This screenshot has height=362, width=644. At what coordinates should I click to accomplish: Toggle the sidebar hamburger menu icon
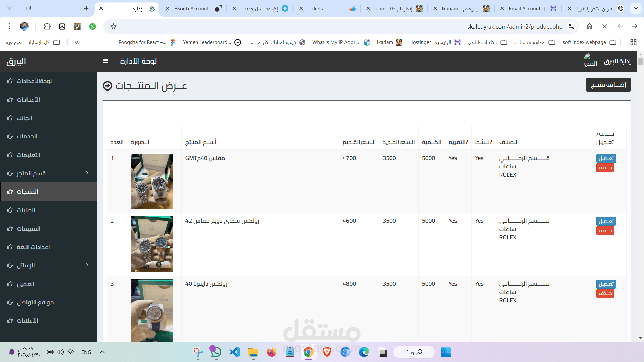(x=105, y=61)
